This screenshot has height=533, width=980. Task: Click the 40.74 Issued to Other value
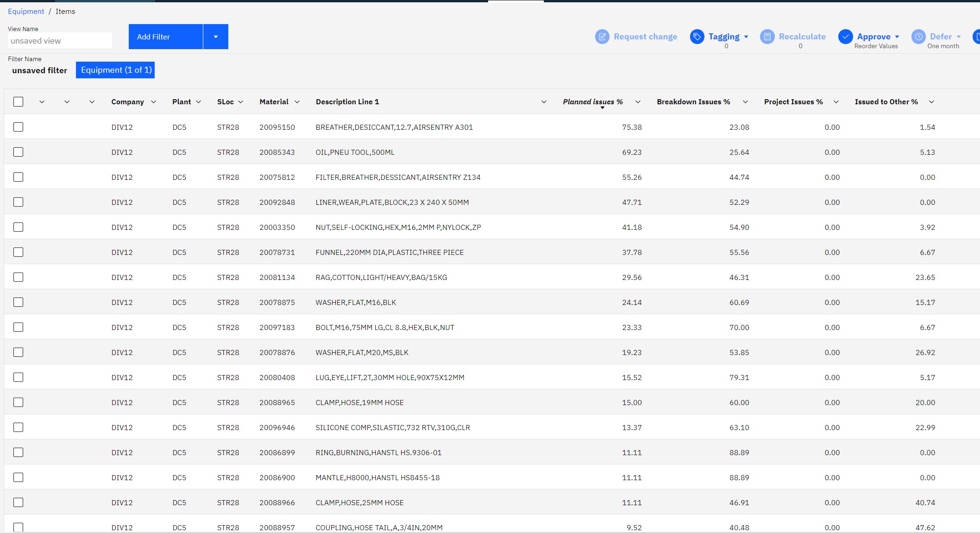pyautogui.click(x=925, y=502)
